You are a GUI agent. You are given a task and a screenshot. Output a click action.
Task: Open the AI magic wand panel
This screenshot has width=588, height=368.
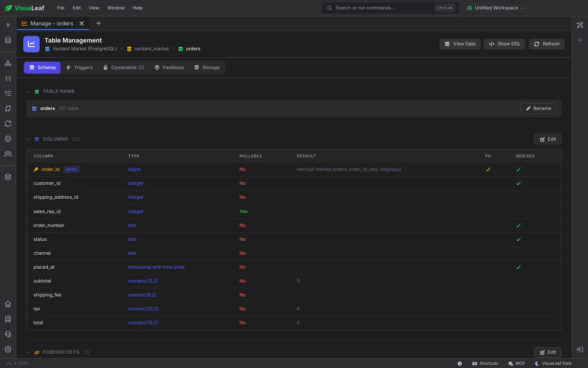580,25
